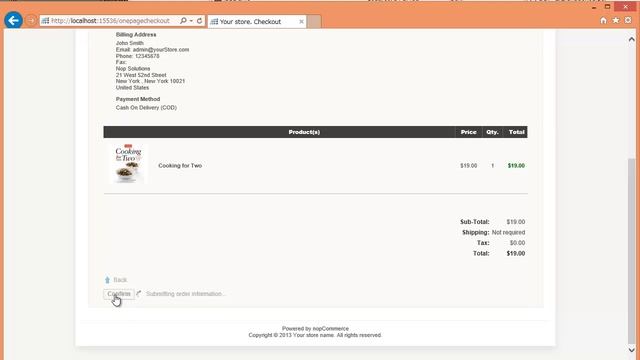
Task: Click the browser Home icon
Action: point(603,20)
